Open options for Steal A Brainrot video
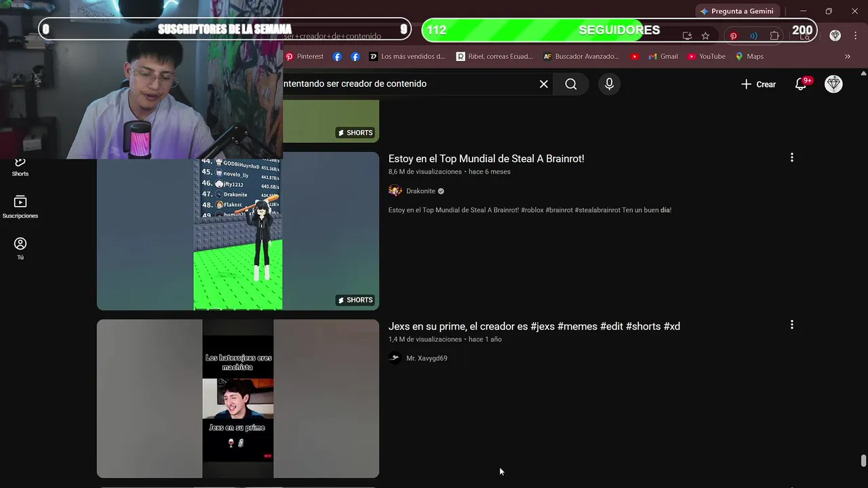 791,157
